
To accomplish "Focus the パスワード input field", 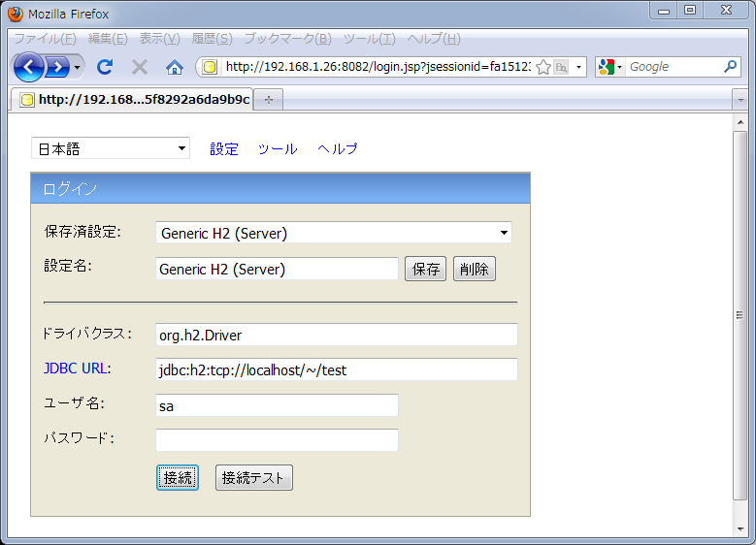I will [x=277, y=440].
